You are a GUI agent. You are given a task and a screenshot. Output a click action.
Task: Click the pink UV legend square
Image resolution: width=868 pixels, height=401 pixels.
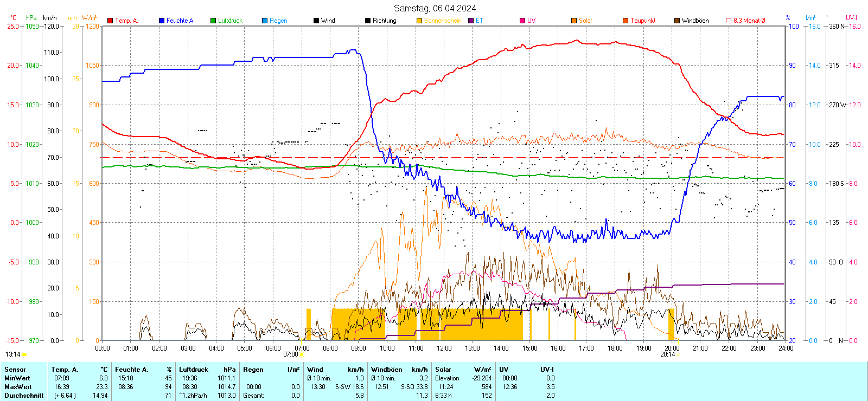[x=522, y=21]
